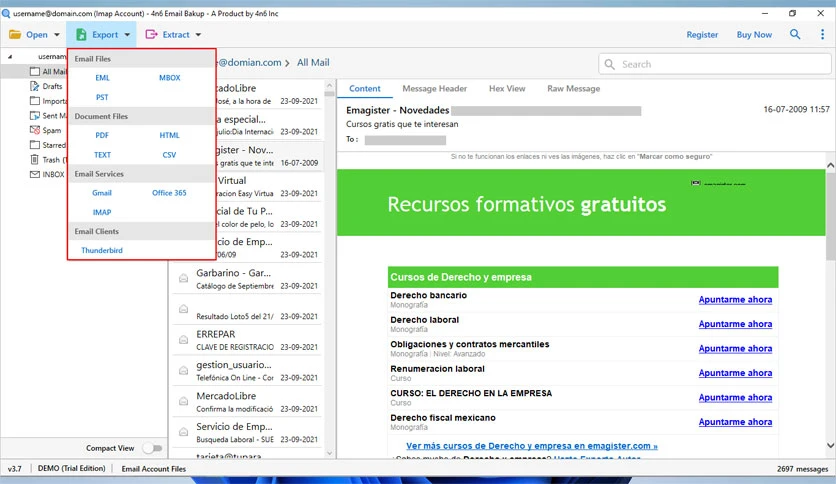Click Email Account Files status entry
836x484 pixels.
[154, 469]
